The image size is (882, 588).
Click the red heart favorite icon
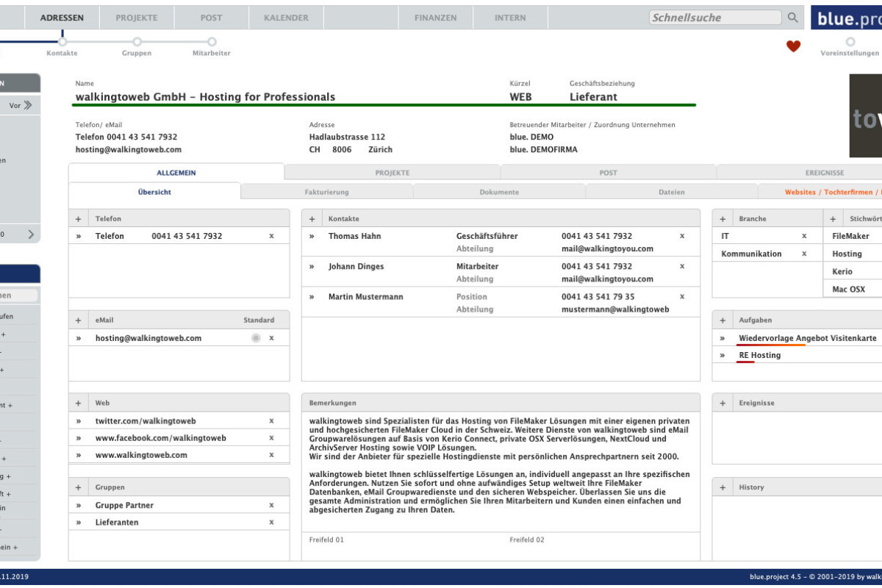tap(793, 46)
